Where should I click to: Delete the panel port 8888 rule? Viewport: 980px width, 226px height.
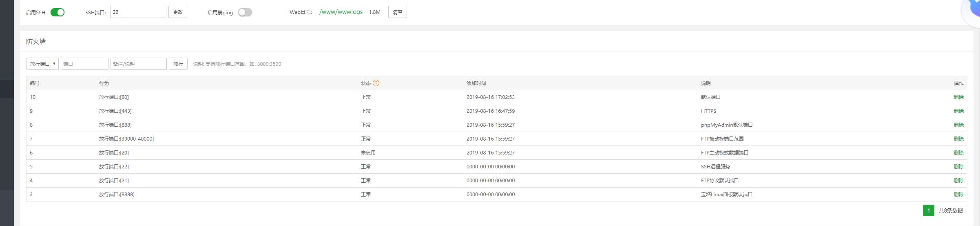tap(958, 195)
